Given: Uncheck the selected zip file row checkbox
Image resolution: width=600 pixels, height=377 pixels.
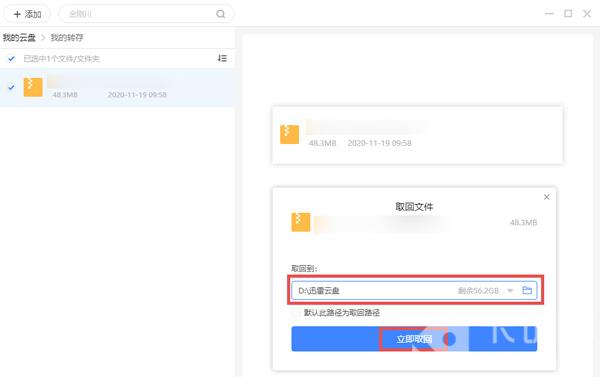Looking at the screenshot, I should pos(11,87).
